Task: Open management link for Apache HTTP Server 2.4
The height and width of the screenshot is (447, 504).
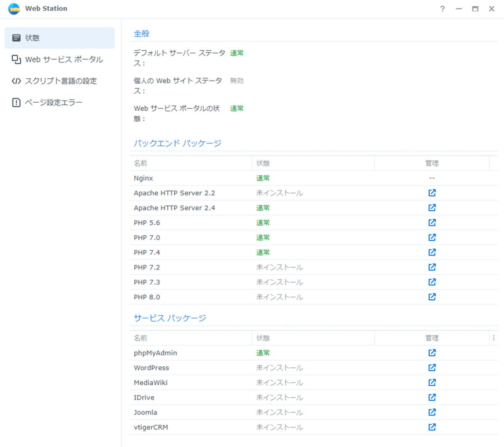Action: point(432,207)
